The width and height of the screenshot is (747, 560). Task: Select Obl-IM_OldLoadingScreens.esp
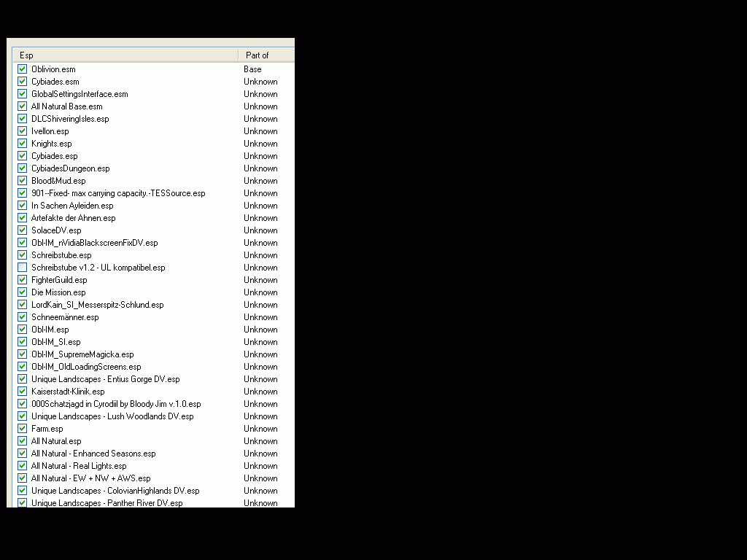point(86,366)
